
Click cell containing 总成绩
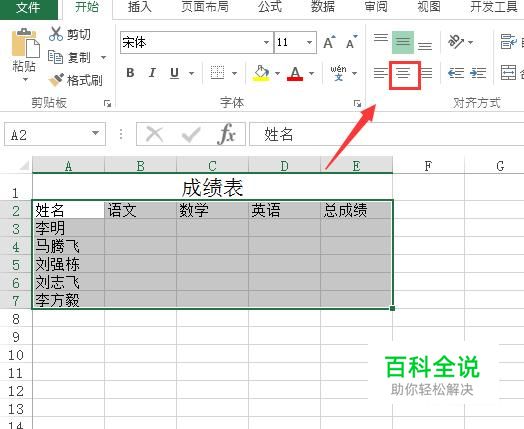(356, 210)
